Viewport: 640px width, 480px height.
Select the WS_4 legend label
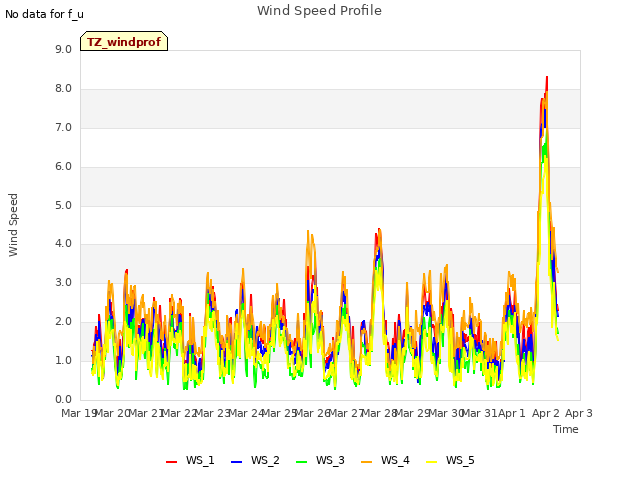(395, 460)
